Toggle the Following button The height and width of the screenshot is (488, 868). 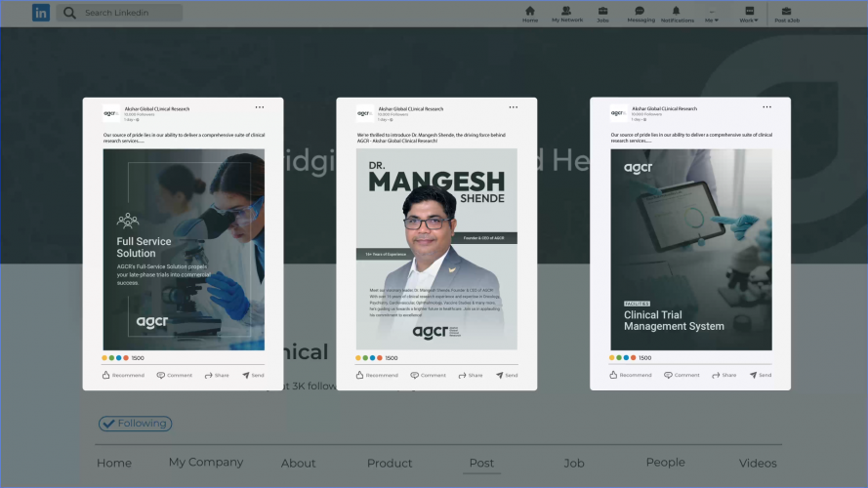(135, 424)
